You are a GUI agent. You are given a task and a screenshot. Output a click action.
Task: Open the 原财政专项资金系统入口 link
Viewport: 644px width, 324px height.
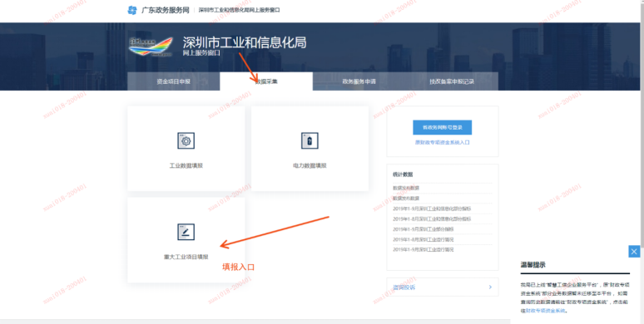[x=443, y=143]
